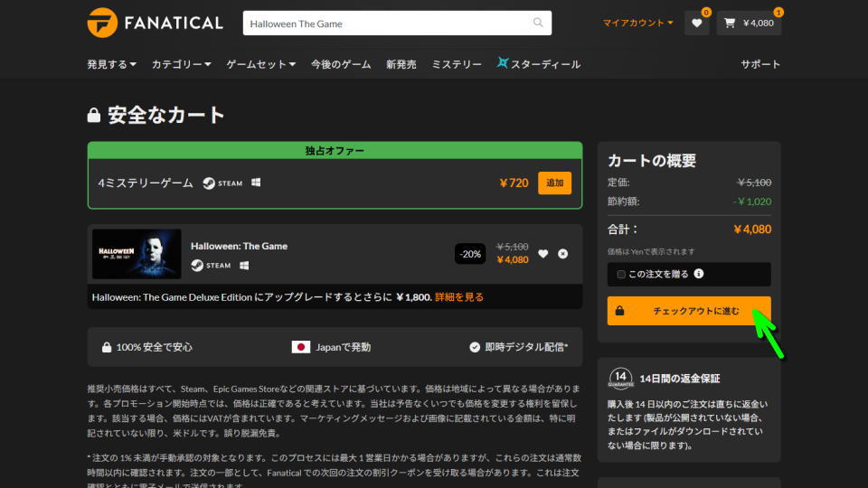Open the 今後のゲーム page
868x488 pixels.
pos(341,64)
